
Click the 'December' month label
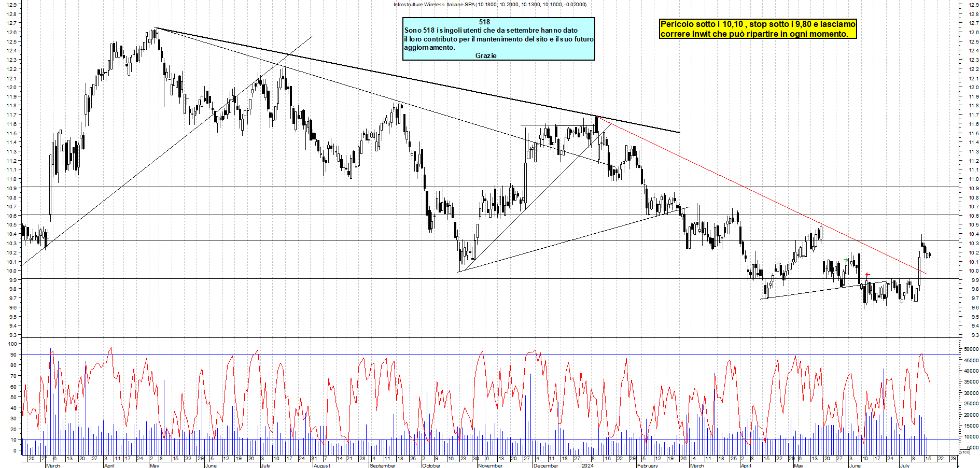545,465
